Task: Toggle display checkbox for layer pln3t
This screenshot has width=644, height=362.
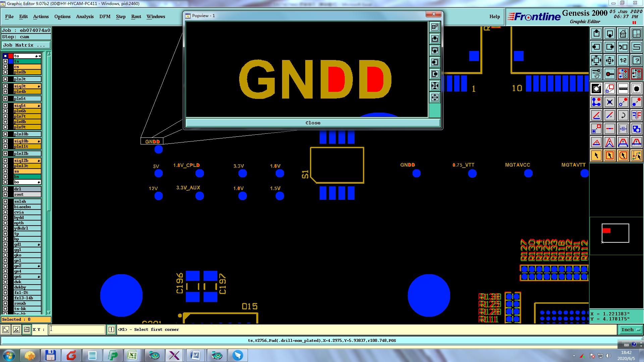Action: [x=5, y=79]
